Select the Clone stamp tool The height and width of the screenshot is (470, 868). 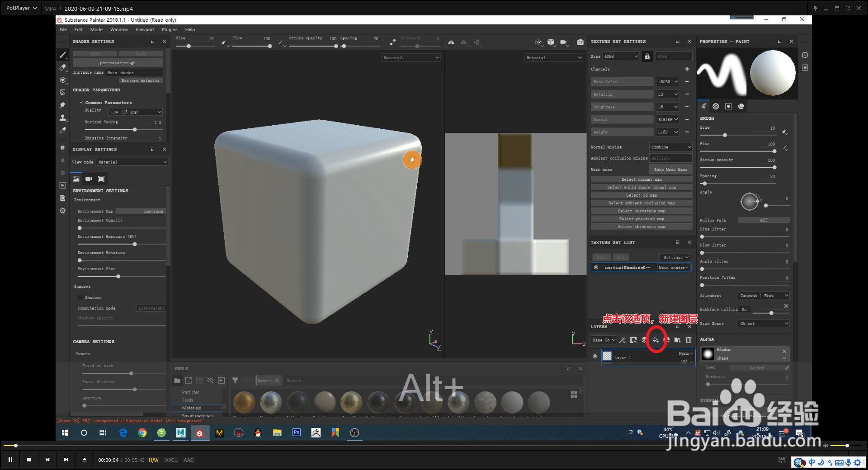point(63,117)
